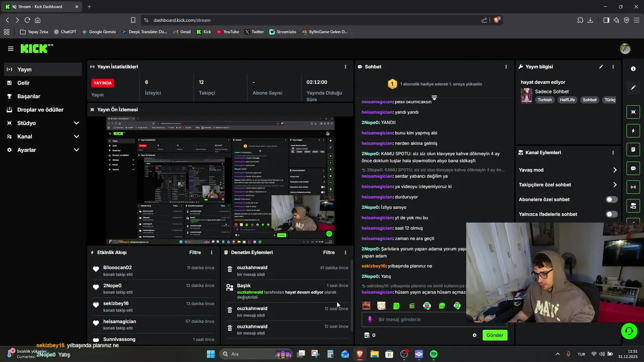644x362 pixels.
Task: Select the blonde anime emote
Action: (x=381, y=306)
